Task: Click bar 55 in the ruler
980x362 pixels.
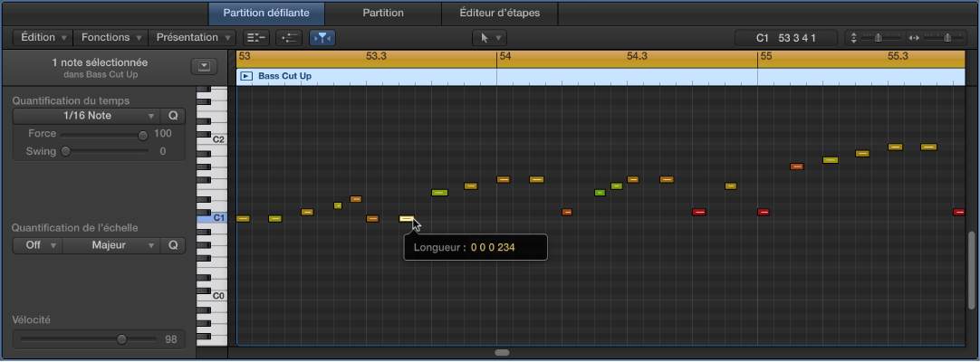Action: [x=766, y=56]
